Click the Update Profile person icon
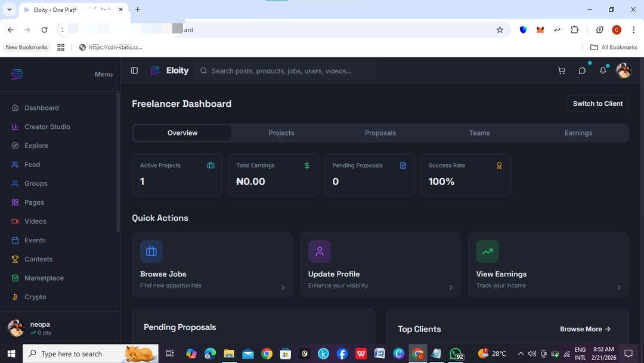 pos(320,251)
